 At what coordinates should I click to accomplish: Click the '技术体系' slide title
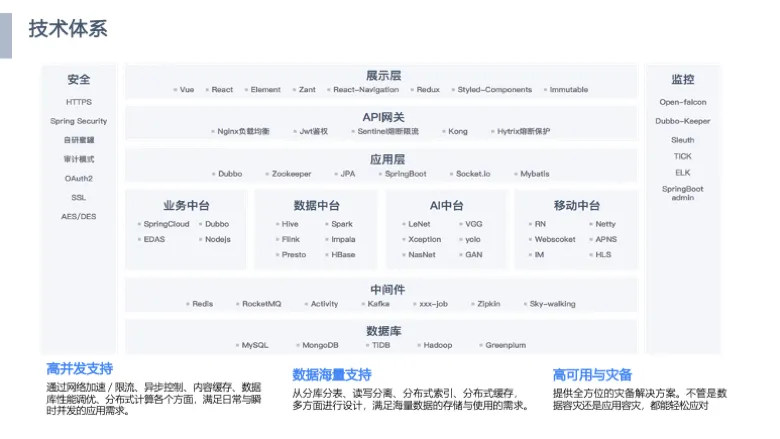coord(68,28)
